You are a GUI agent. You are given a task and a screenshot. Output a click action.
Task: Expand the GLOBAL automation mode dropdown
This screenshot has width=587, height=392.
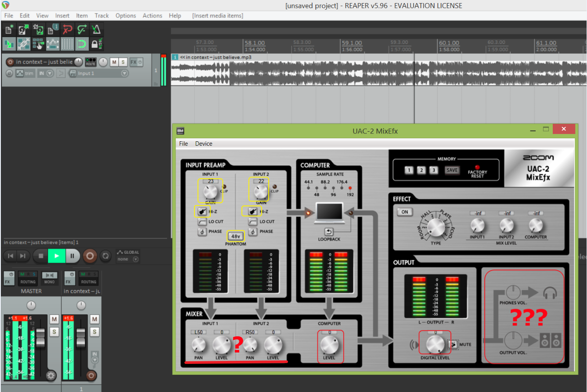click(x=136, y=259)
